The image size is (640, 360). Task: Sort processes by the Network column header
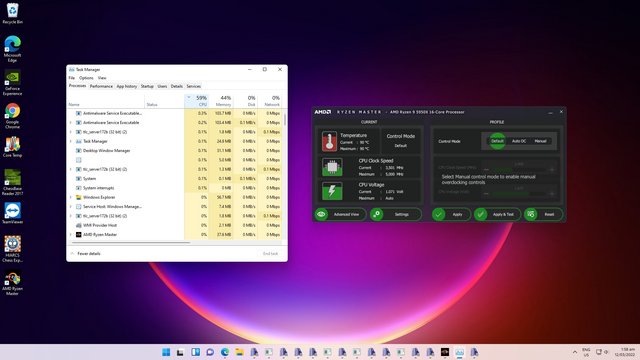[270, 101]
